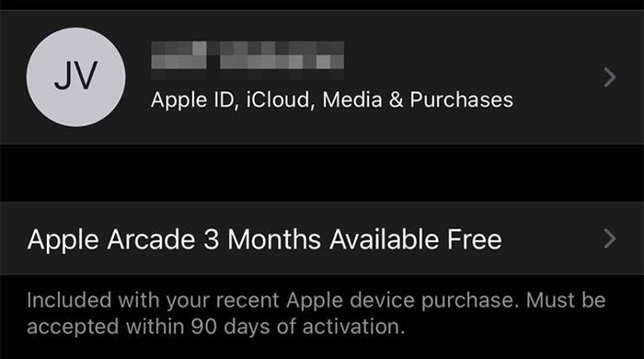Screen dimensions: 644x359
Task: Tap the Apple ID, iCloud, Media & Purchases subtitle
Action: point(332,99)
